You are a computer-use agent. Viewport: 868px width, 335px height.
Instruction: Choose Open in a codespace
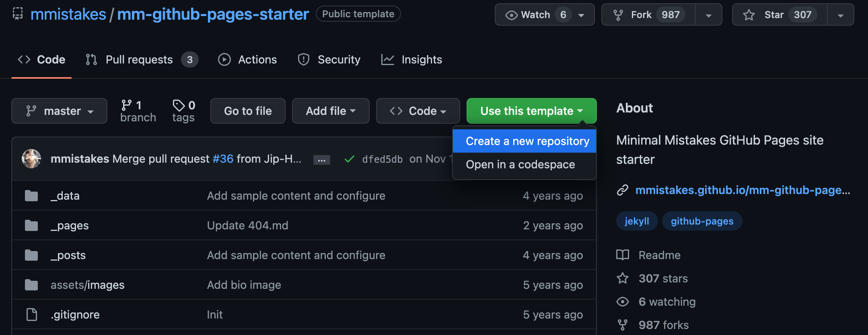click(520, 164)
